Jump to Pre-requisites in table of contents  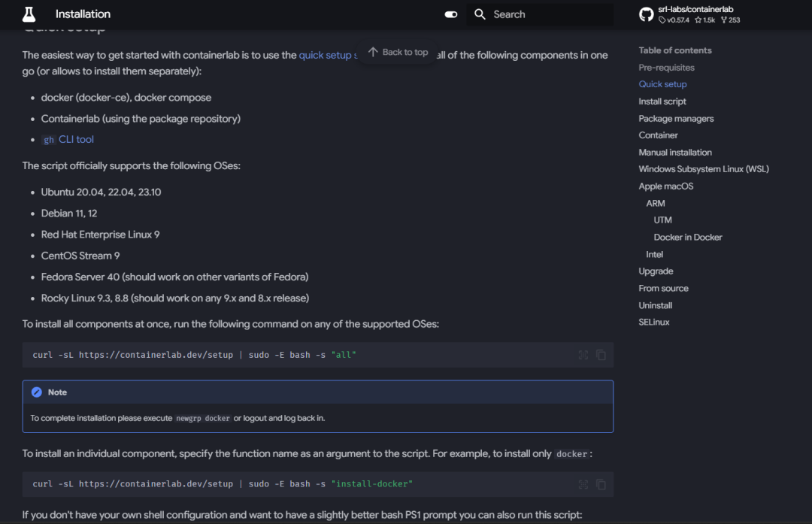[x=666, y=68]
